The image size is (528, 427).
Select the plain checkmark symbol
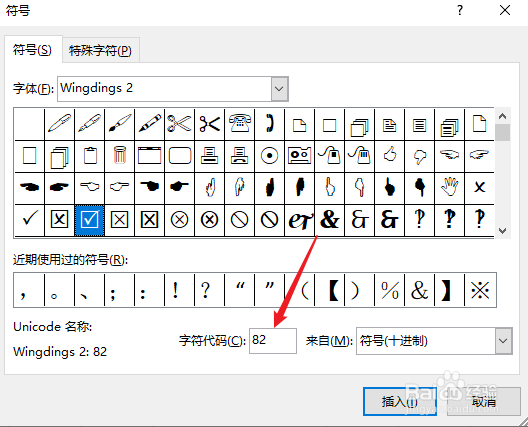[30, 220]
